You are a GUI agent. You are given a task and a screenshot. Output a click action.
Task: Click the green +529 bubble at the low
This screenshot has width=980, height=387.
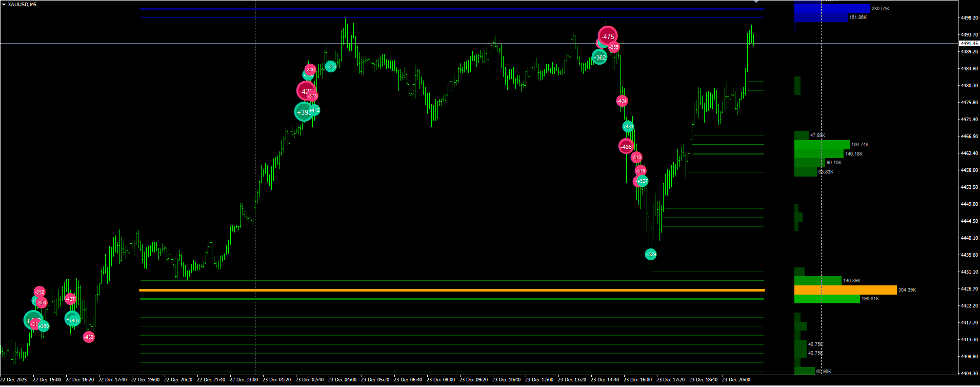tap(650, 254)
